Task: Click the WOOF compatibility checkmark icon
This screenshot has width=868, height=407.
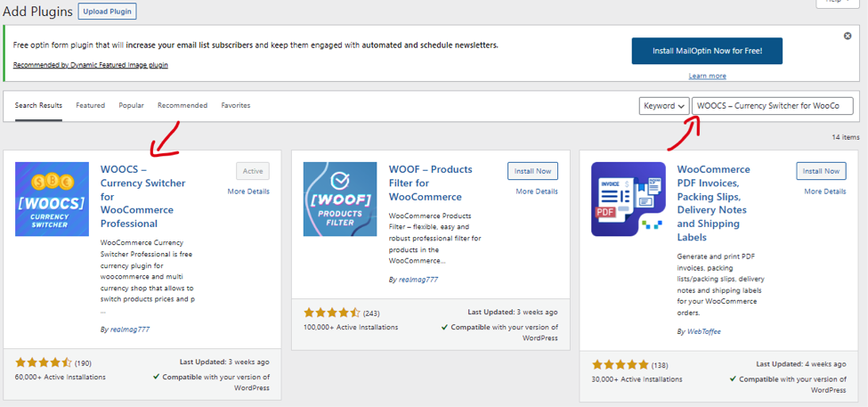Action: coord(444,327)
